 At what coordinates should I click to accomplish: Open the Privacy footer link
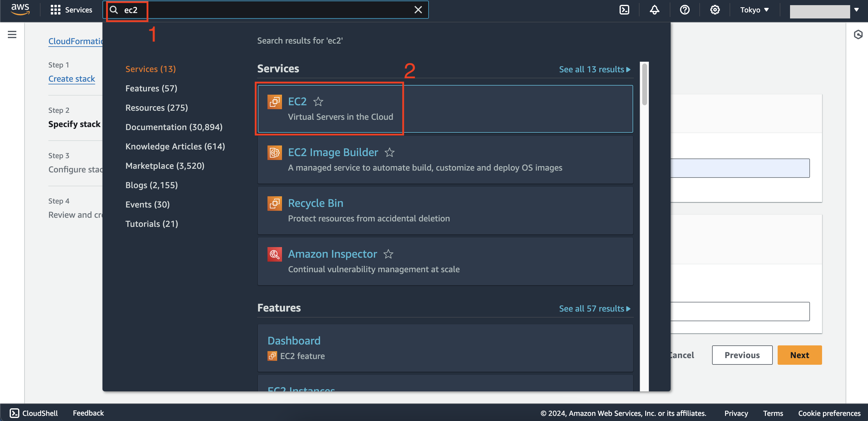(x=736, y=413)
